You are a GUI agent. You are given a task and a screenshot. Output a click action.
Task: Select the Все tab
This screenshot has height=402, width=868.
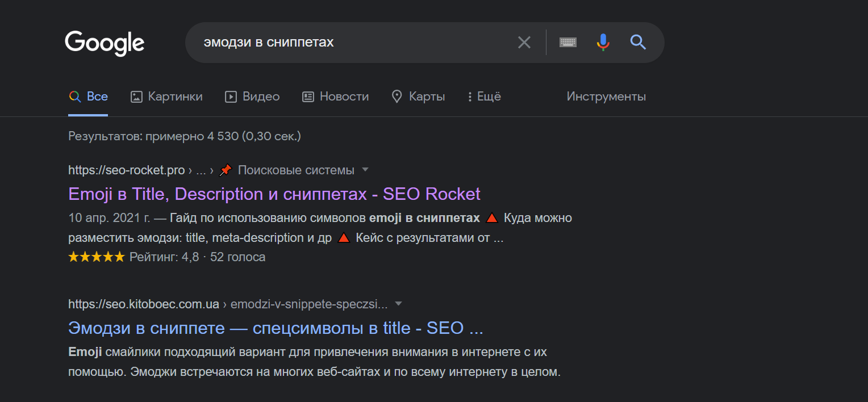pos(88,97)
